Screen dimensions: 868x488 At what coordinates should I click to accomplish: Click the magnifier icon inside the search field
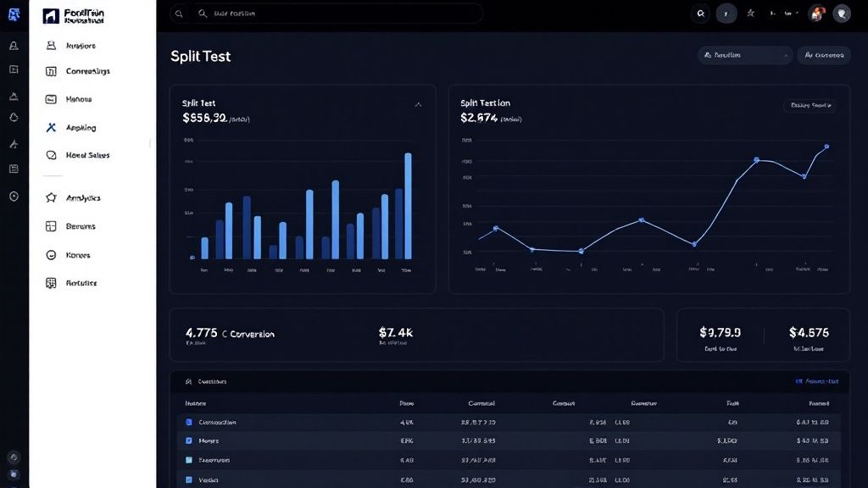coord(203,14)
